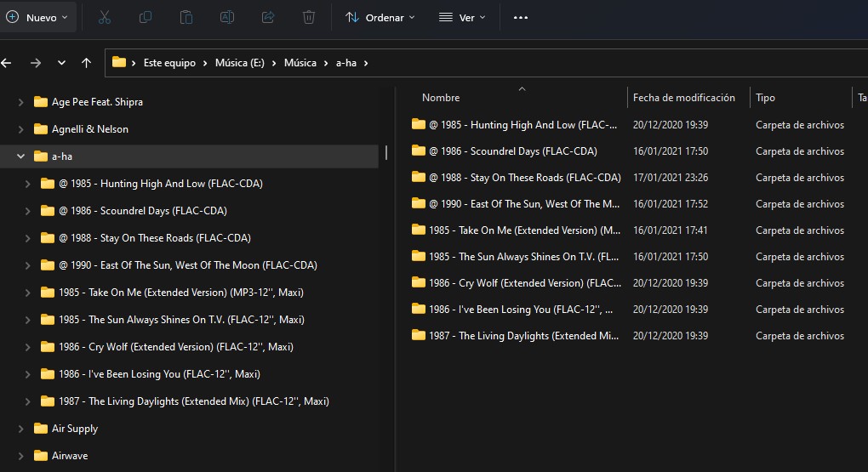Click folder icon of Airwave in tree
The width and height of the screenshot is (868, 472).
[x=40, y=455]
